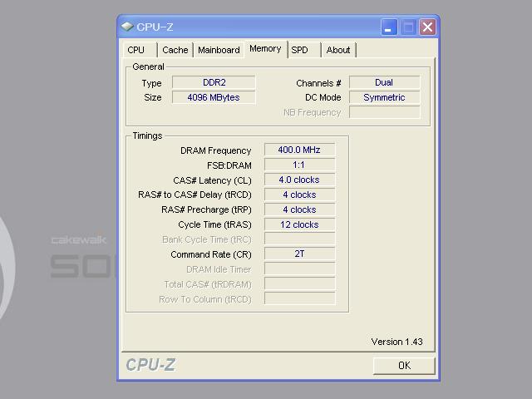Minimize the CPU-Z window

click(x=389, y=27)
